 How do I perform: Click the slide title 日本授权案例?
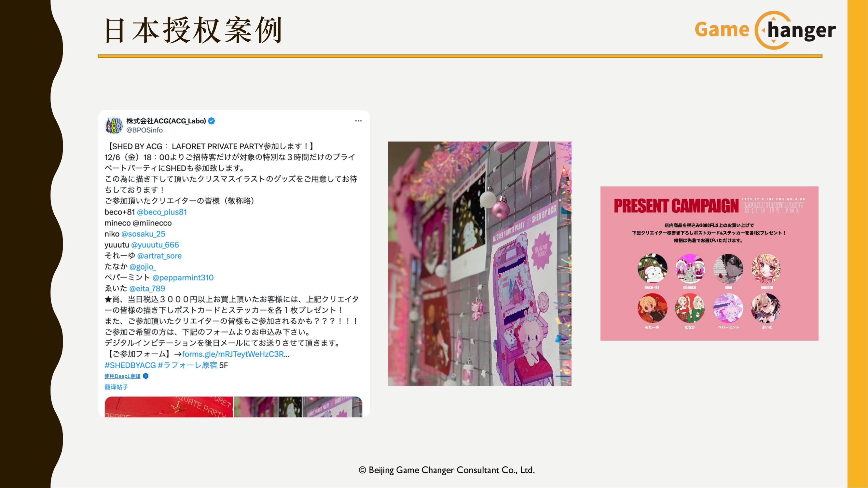click(x=193, y=30)
